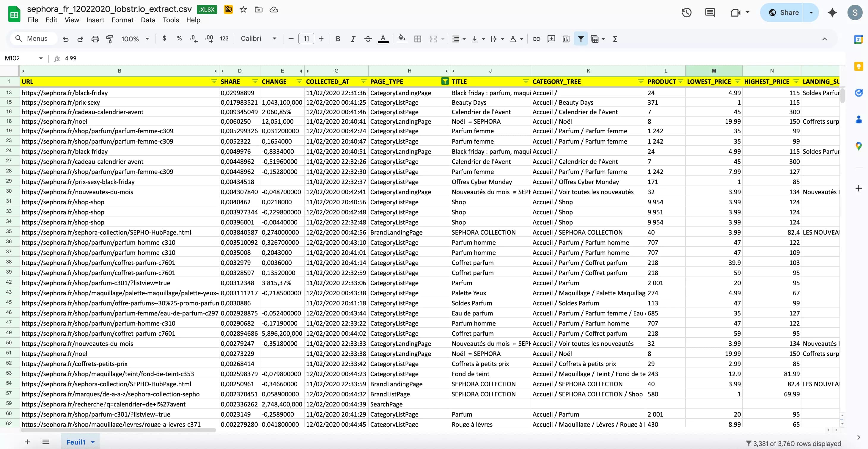
Task: Select the paint format tool
Action: point(109,39)
